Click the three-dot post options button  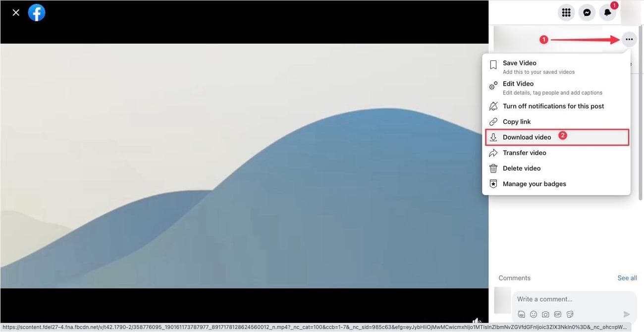629,39
